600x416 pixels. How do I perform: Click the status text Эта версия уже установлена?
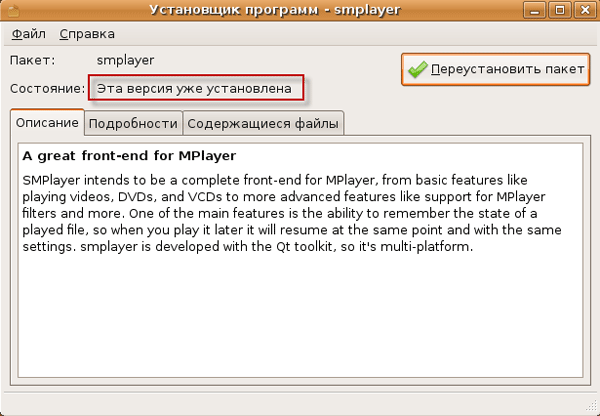[194, 88]
